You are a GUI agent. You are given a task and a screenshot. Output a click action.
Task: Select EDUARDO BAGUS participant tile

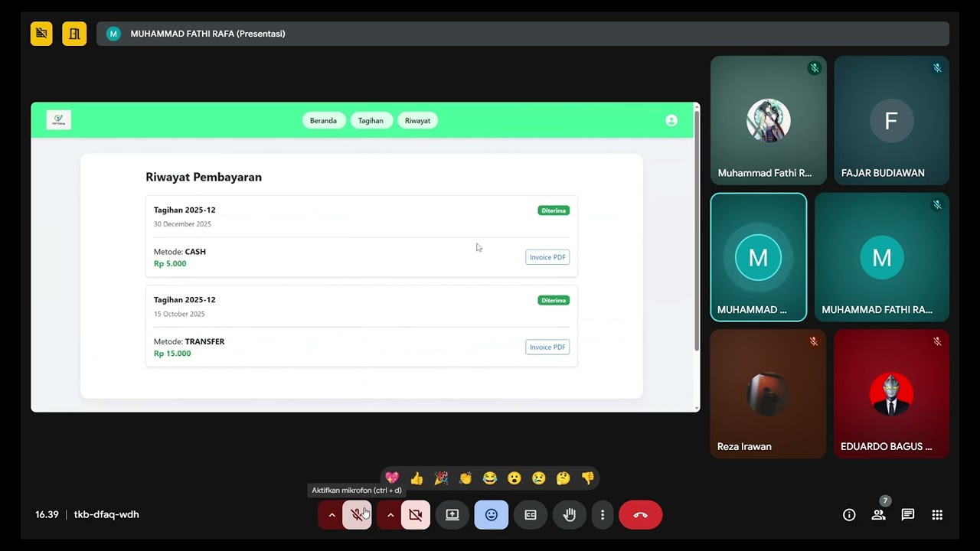[891, 394]
